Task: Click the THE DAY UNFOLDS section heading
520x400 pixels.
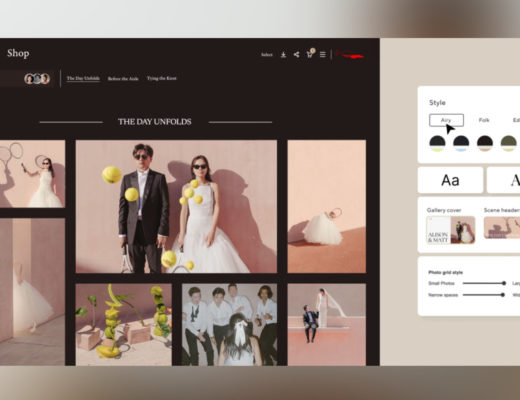Action: click(155, 122)
